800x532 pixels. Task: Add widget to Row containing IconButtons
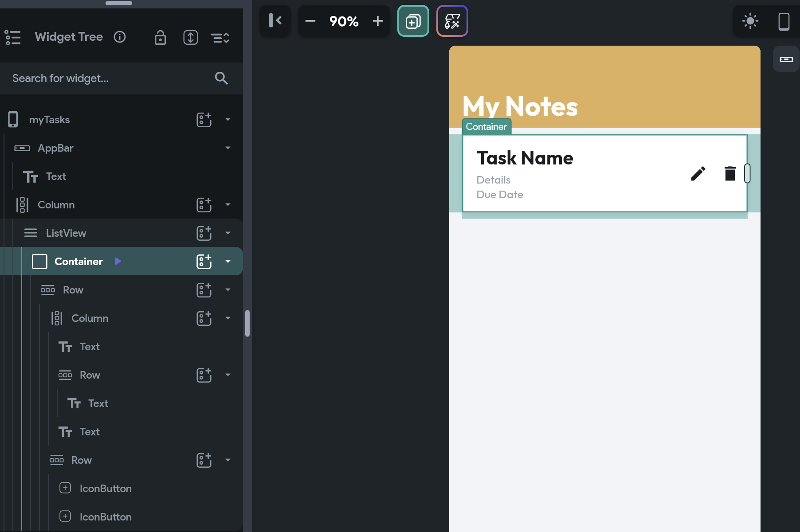[x=204, y=460]
